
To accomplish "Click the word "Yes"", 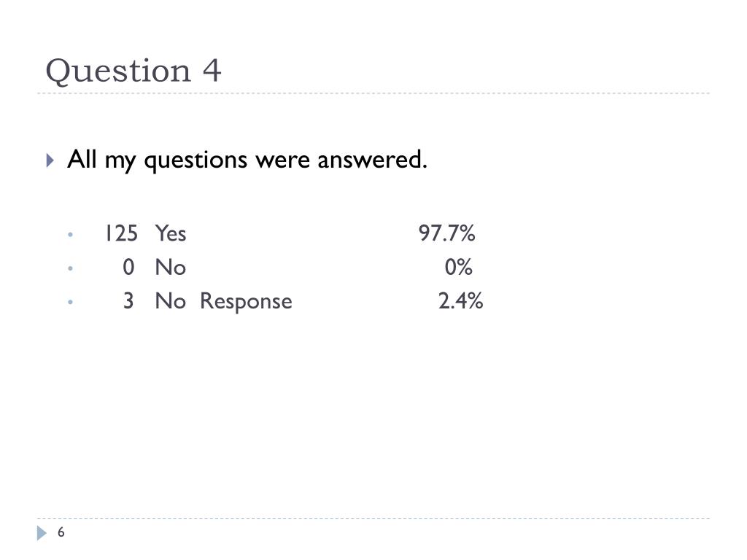I will (171, 233).
